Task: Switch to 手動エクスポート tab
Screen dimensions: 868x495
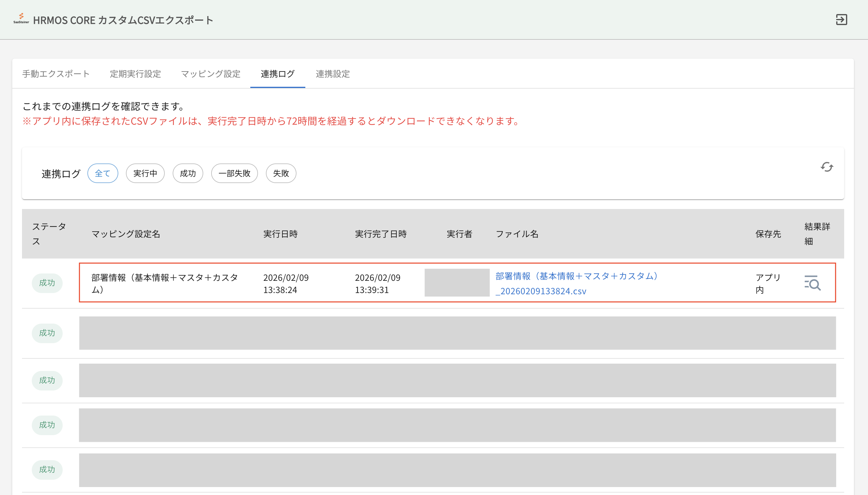Action: 56,74
